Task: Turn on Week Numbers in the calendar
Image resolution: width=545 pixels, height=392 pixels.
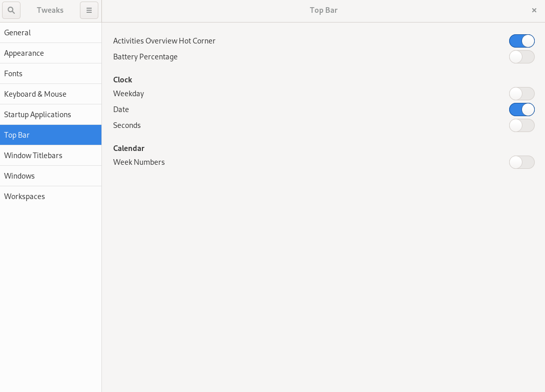Action: click(x=521, y=162)
